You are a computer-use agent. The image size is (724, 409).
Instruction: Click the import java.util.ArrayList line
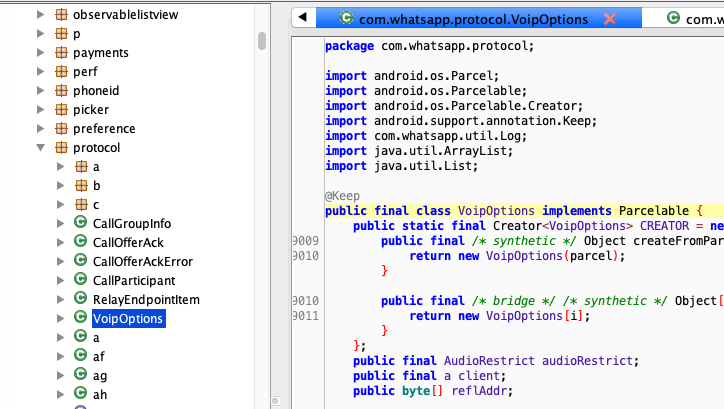pos(419,151)
